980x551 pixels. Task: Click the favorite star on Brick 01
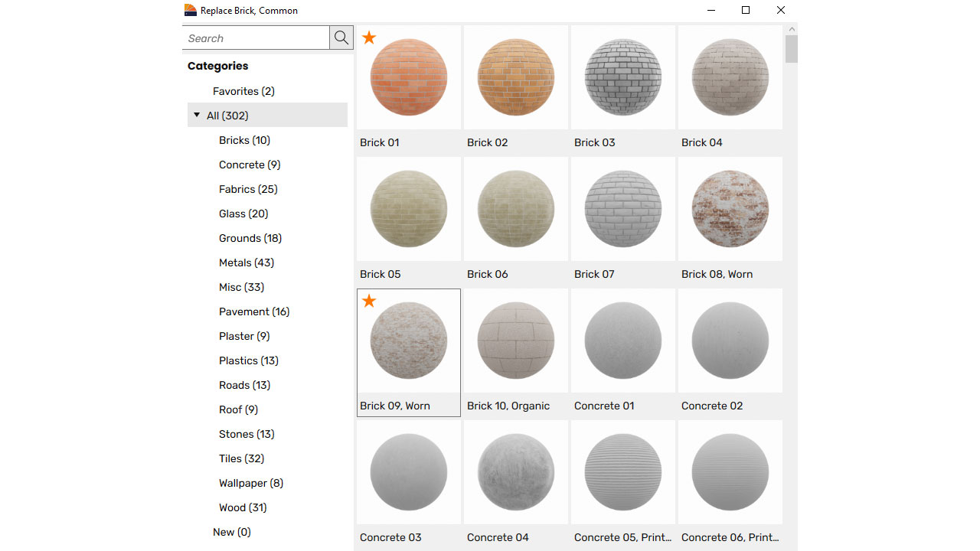pos(369,37)
